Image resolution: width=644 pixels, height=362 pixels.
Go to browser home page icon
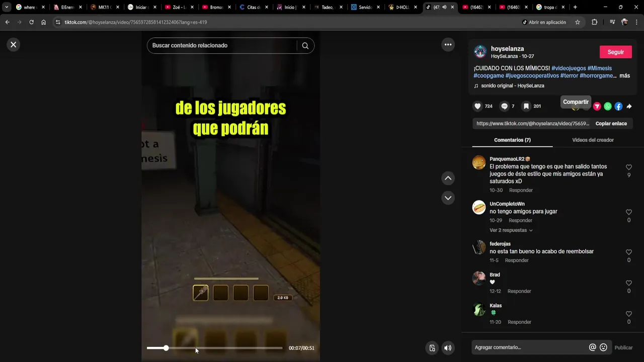[x=44, y=22]
